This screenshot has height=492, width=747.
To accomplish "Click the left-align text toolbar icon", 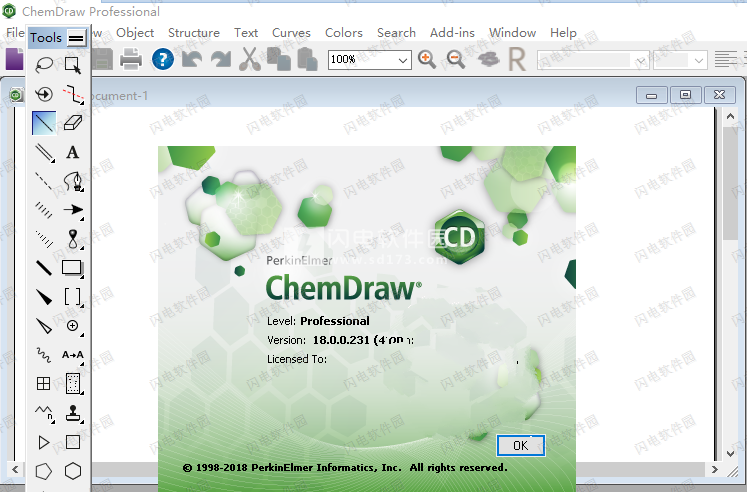I will point(725,60).
